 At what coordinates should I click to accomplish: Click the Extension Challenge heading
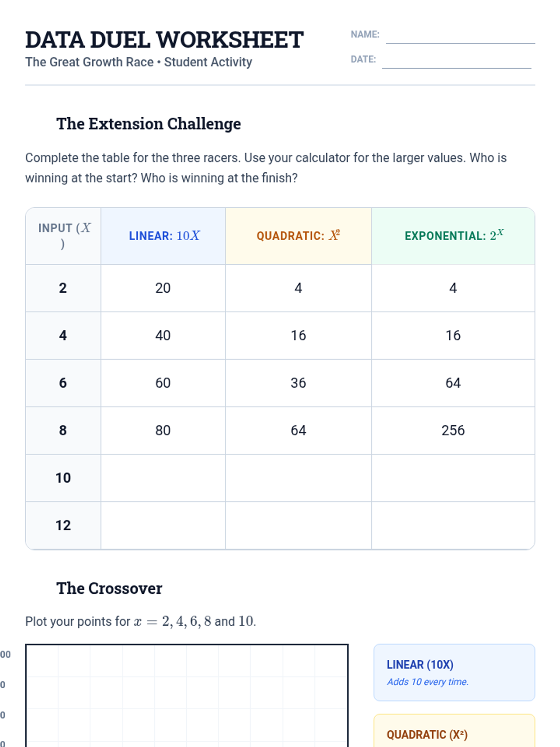(148, 124)
